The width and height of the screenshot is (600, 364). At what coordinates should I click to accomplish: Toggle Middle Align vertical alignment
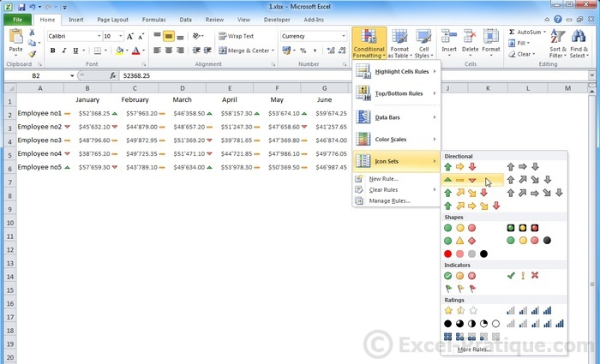coord(168,36)
